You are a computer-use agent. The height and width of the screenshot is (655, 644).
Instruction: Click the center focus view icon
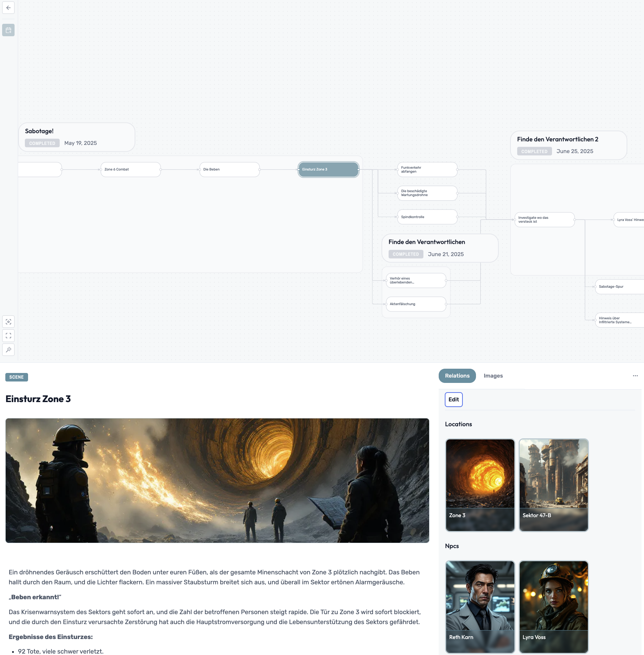pos(9,322)
